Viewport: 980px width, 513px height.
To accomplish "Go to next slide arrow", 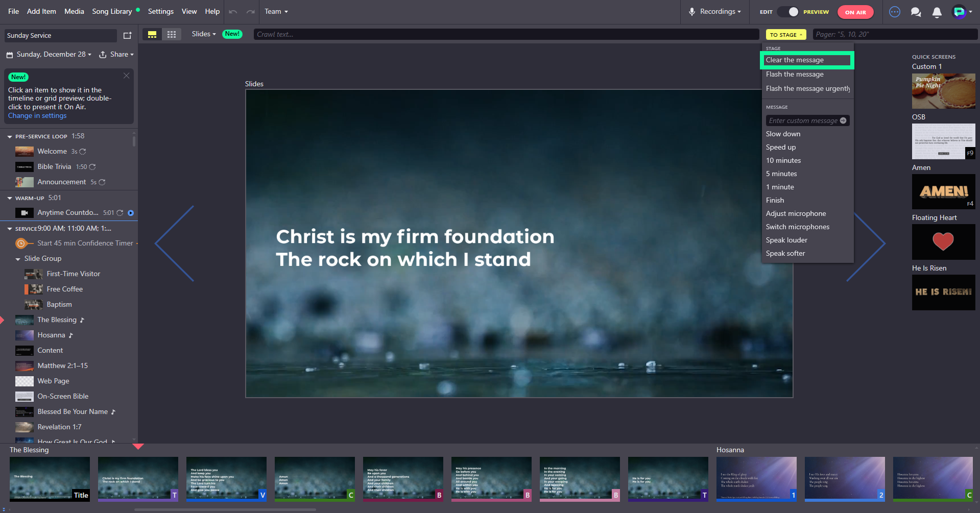I will 866,244.
